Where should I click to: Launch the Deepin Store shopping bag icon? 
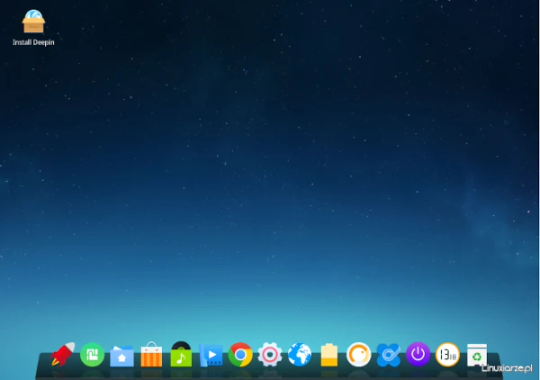pyautogui.click(x=151, y=355)
